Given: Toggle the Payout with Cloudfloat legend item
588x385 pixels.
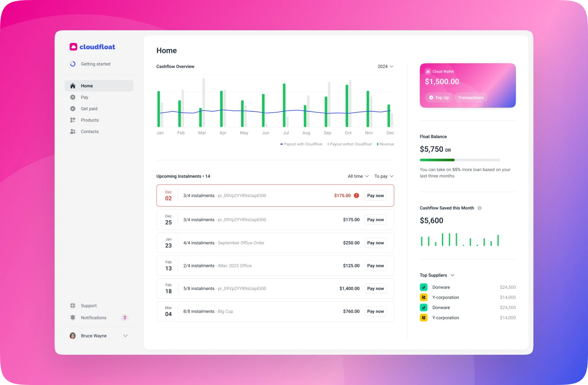Looking at the screenshot, I should pos(301,144).
